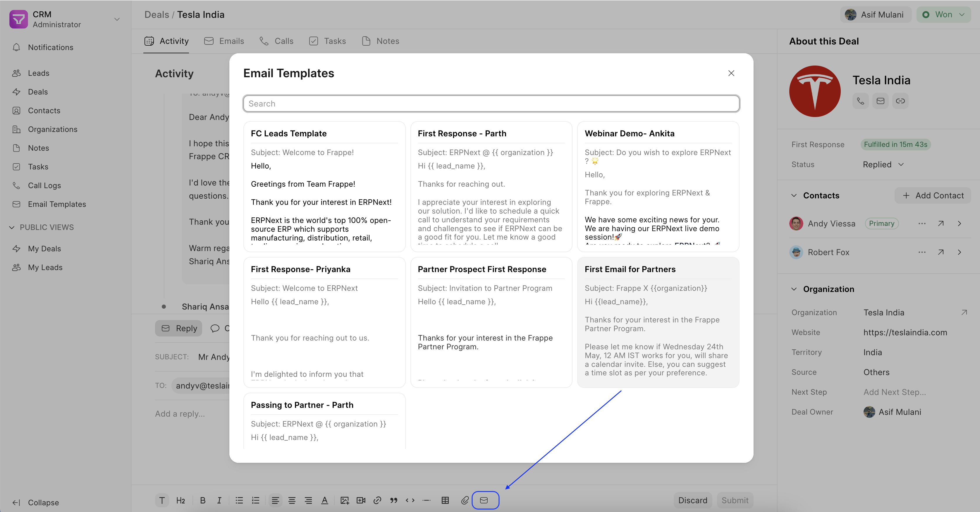This screenshot has width=980, height=512.
Task: Open Tesla India organization via arrow icon
Action: [x=964, y=312]
